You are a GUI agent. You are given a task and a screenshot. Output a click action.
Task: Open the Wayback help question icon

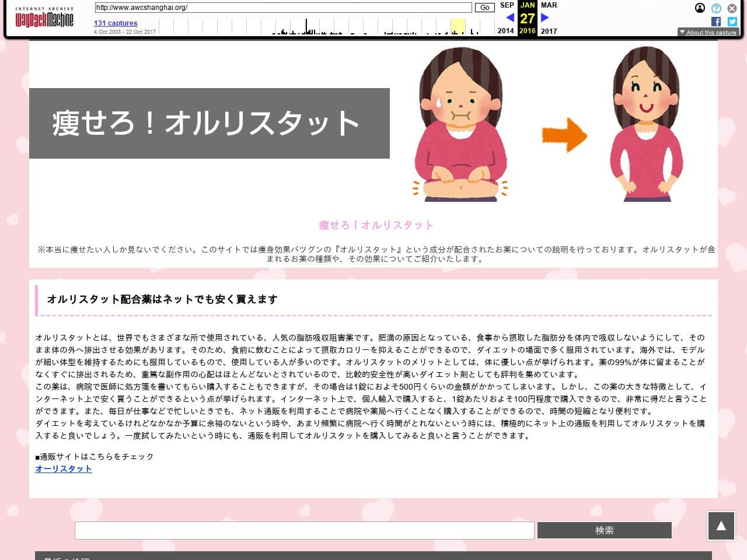pos(716,8)
